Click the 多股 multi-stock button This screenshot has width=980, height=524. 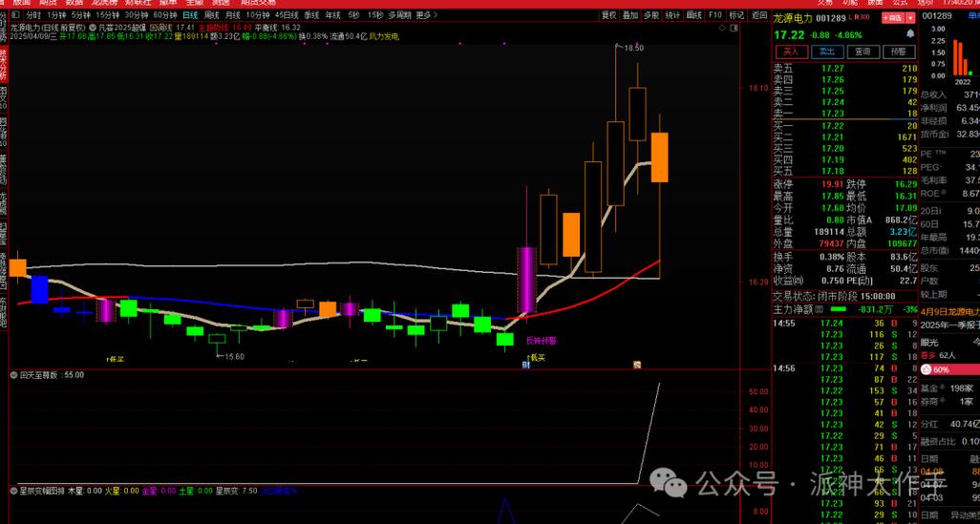tap(651, 15)
